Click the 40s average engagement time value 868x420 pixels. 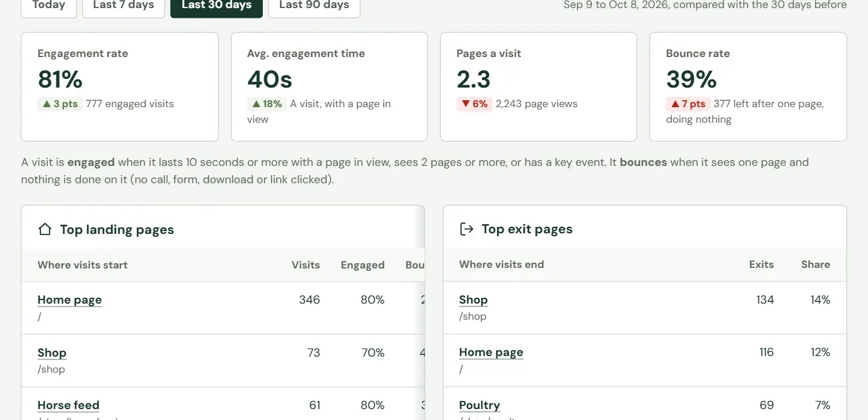[x=270, y=80]
